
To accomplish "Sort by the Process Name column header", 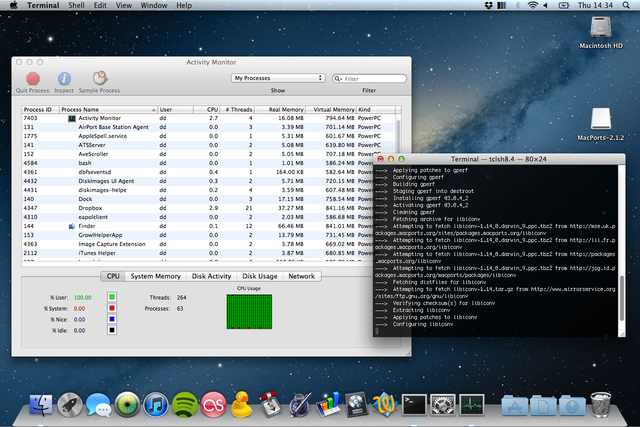I will (108, 109).
